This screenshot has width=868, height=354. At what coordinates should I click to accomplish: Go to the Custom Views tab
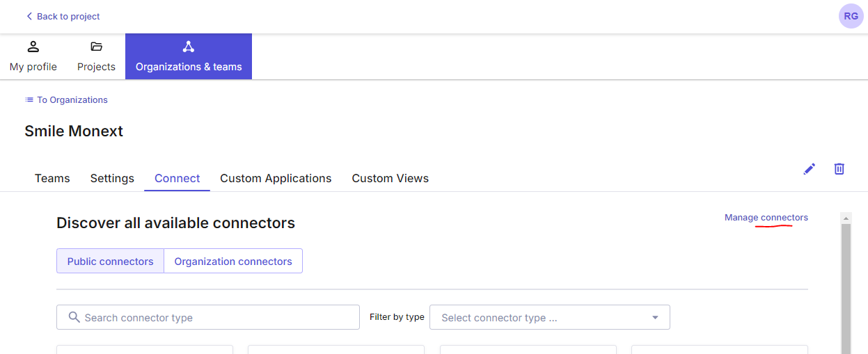tap(390, 179)
